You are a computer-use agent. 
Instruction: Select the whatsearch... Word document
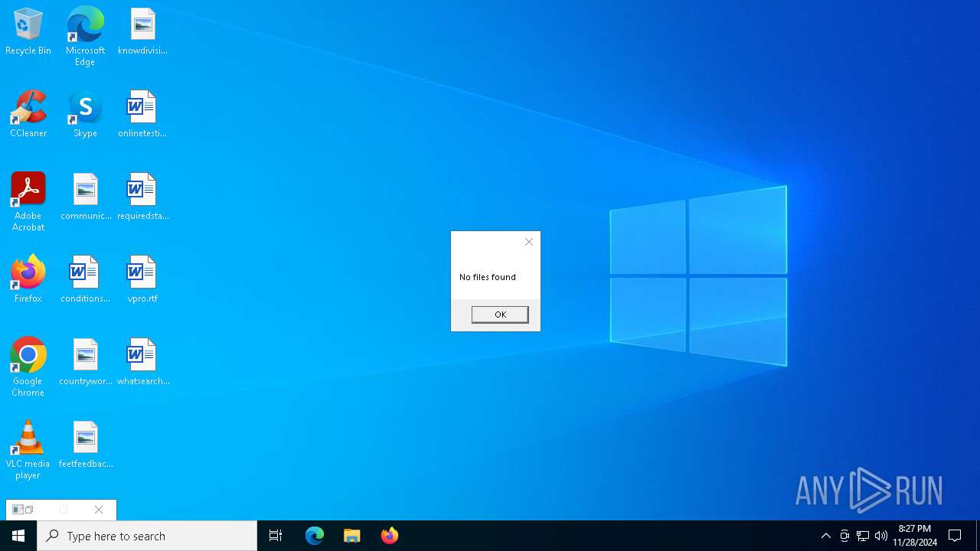click(142, 362)
